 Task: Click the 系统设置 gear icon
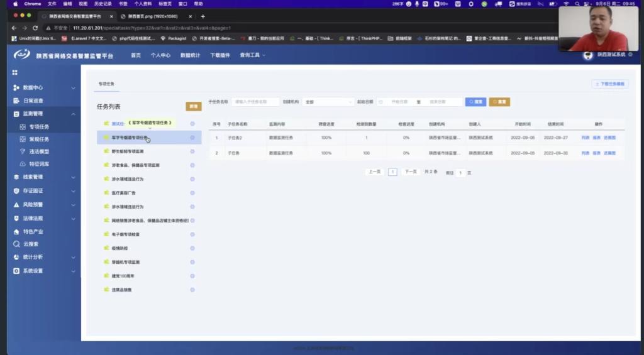tap(16, 271)
